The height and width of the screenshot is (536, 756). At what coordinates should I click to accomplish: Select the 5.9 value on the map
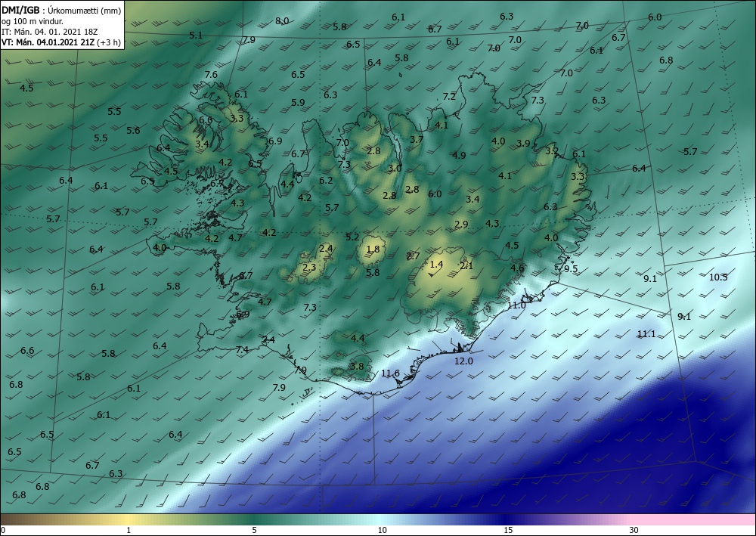pos(298,102)
